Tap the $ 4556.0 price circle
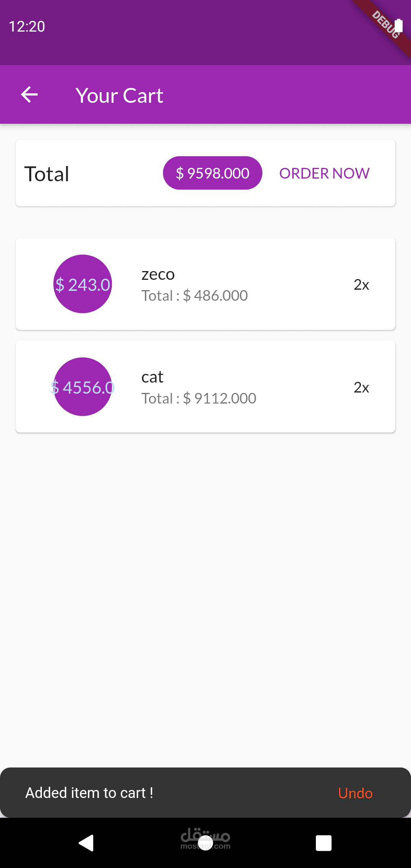This screenshot has height=868, width=411. [83, 387]
